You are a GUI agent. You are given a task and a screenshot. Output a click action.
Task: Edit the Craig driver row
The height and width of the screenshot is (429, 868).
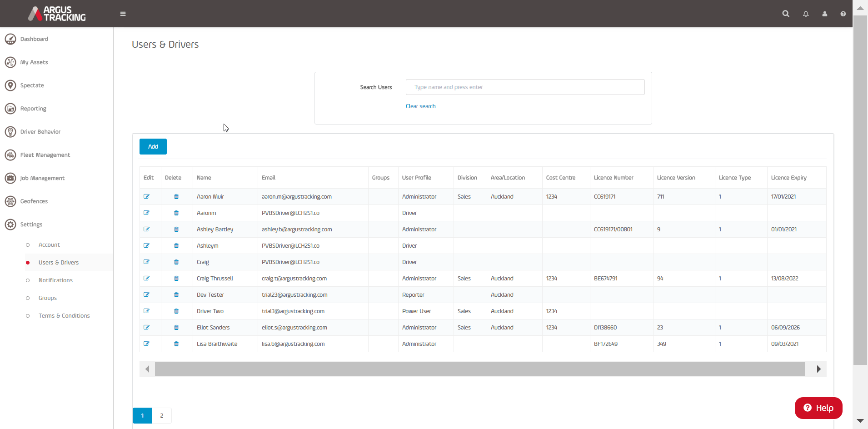[x=146, y=262]
